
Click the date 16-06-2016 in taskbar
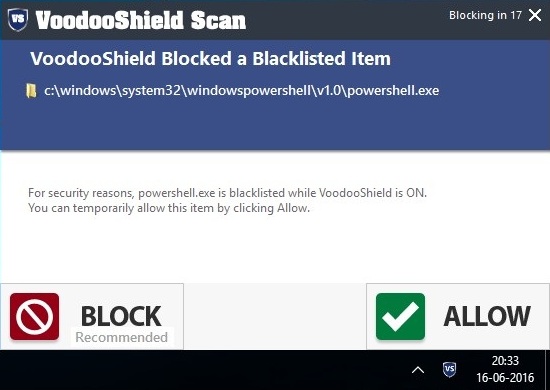coord(505,377)
